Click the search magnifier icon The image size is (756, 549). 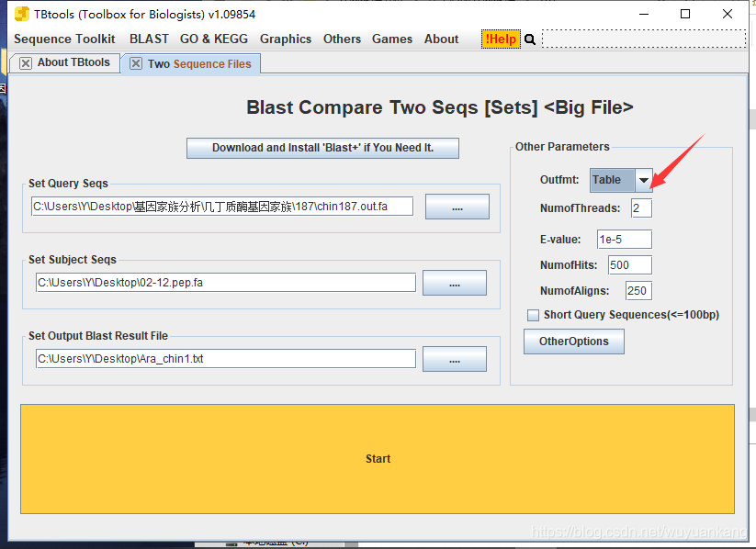coord(530,39)
